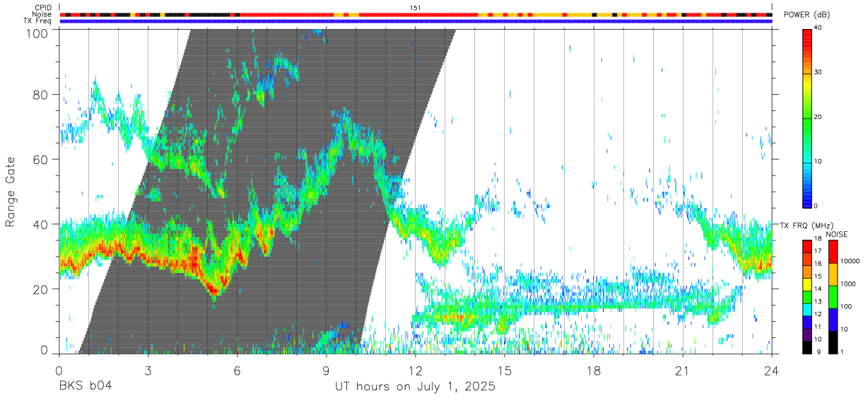
Task: Click the 'Noise' row label at top left
Action: pyautogui.click(x=42, y=14)
